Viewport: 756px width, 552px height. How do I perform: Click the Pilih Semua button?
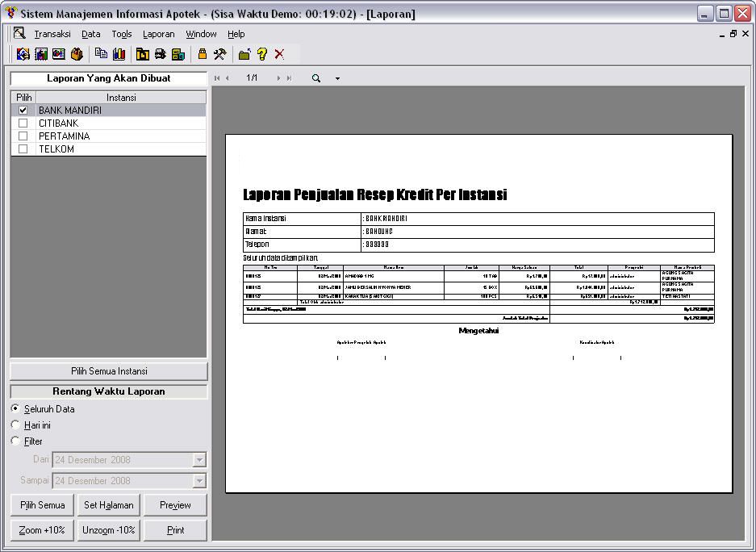point(43,504)
